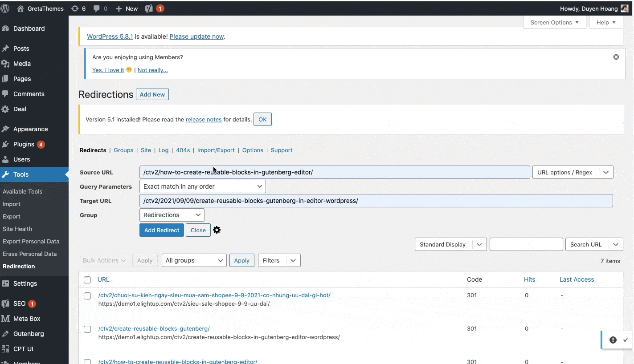Screen dimensions: 634x364
Task: Show advanced options with the gear icon
Action: tap(217, 230)
